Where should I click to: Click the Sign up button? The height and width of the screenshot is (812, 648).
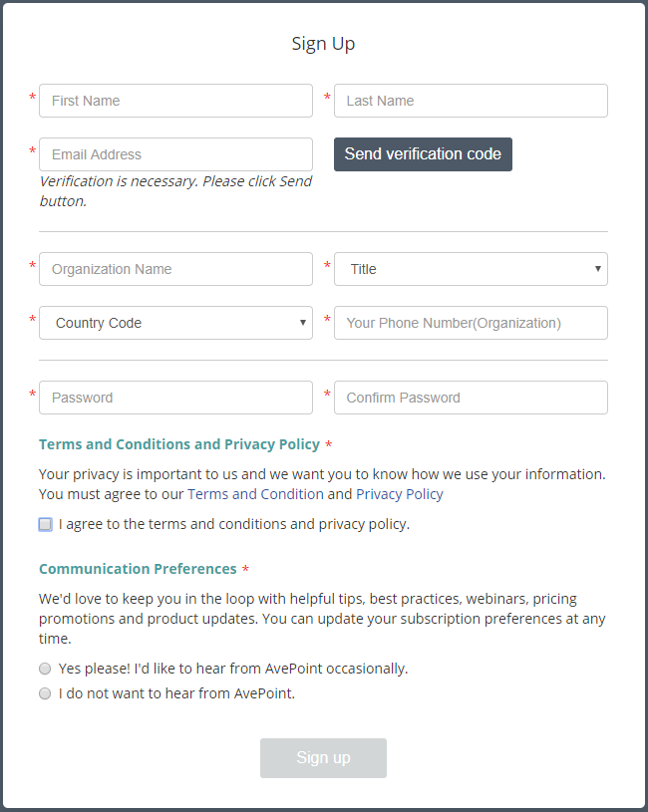tap(323, 758)
